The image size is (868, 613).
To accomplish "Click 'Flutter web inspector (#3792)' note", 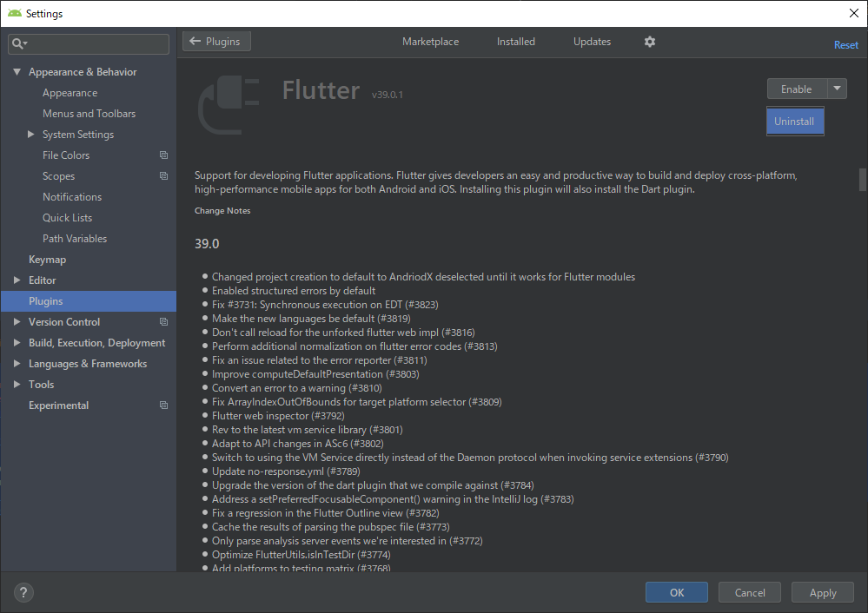I will coord(278,416).
